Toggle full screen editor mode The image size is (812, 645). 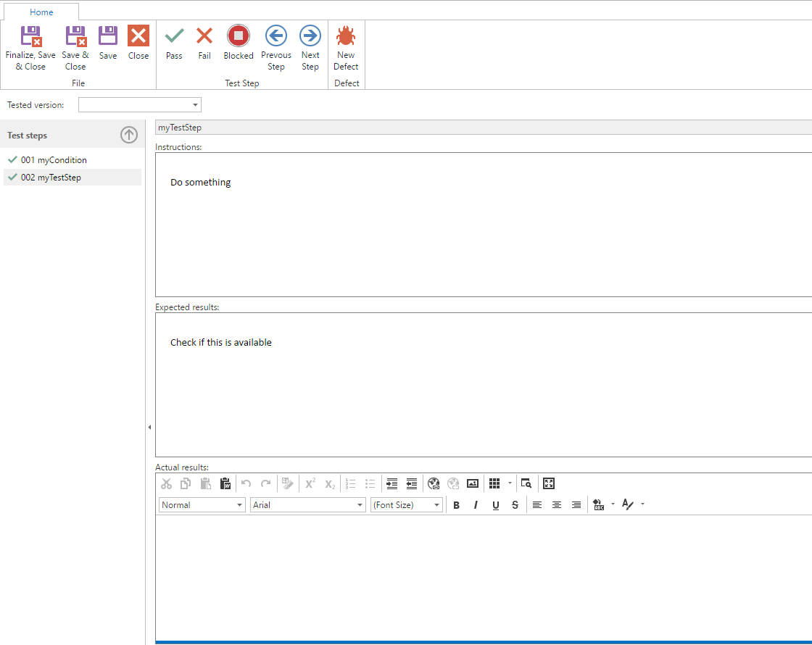coord(549,483)
